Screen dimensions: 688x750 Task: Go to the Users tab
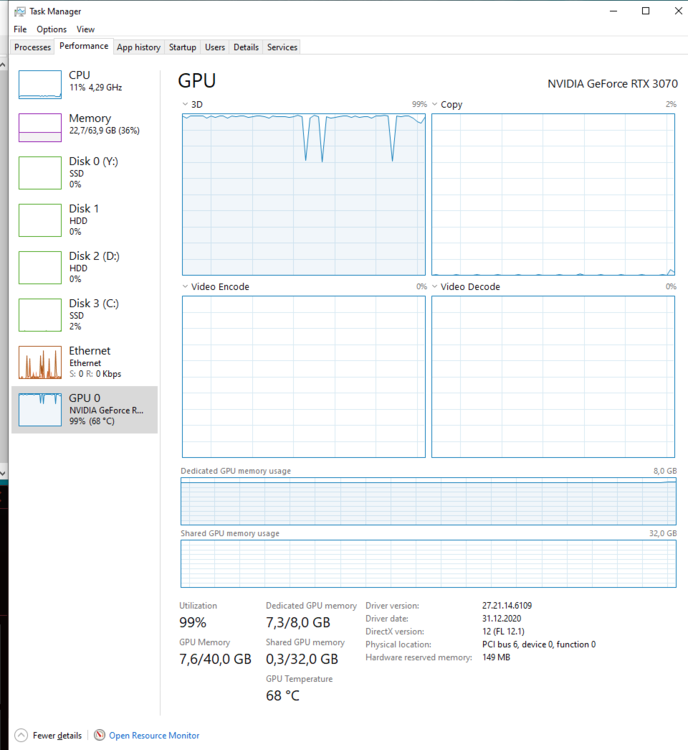215,47
